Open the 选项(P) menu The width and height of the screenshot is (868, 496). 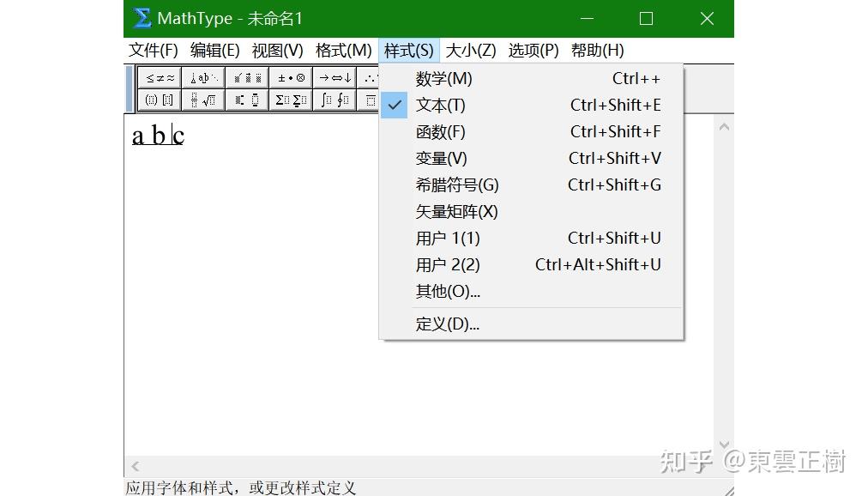coord(533,51)
